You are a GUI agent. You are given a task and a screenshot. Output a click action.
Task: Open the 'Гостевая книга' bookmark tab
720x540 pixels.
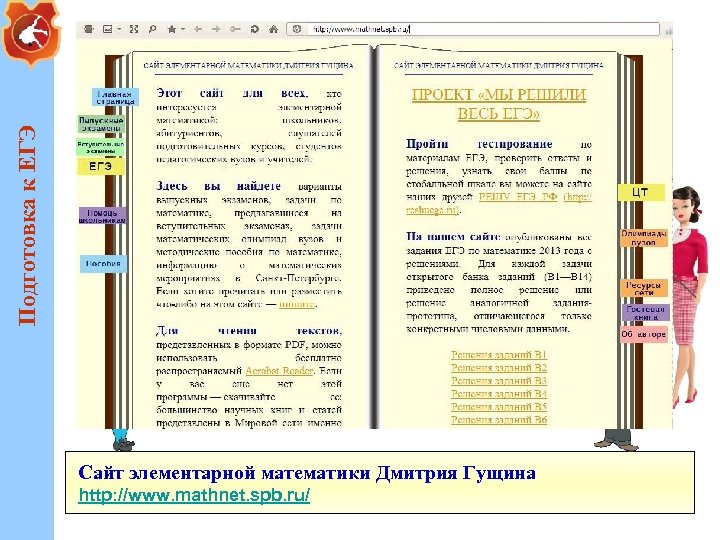[646, 313]
